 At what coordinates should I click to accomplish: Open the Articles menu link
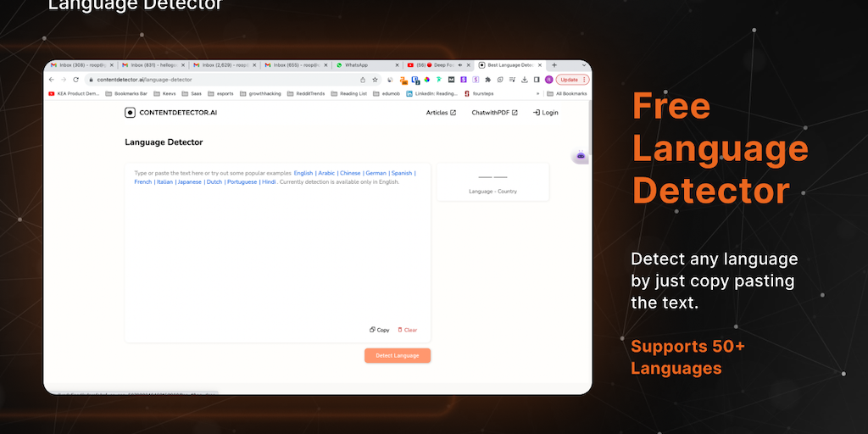441,113
